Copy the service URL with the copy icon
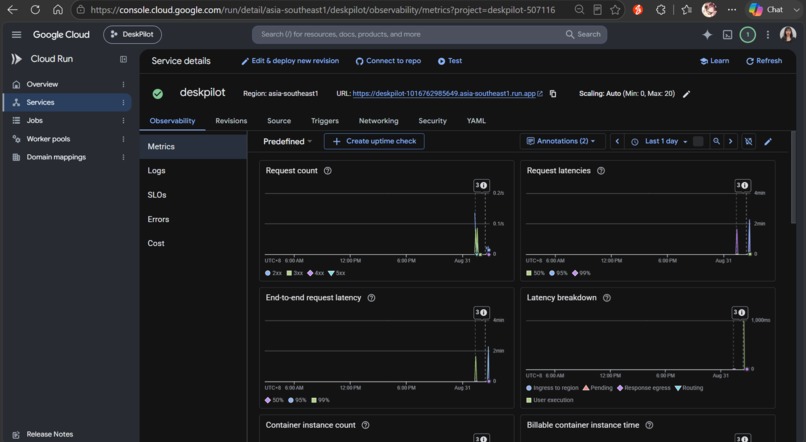The height and width of the screenshot is (442, 806). click(x=553, y=94)
